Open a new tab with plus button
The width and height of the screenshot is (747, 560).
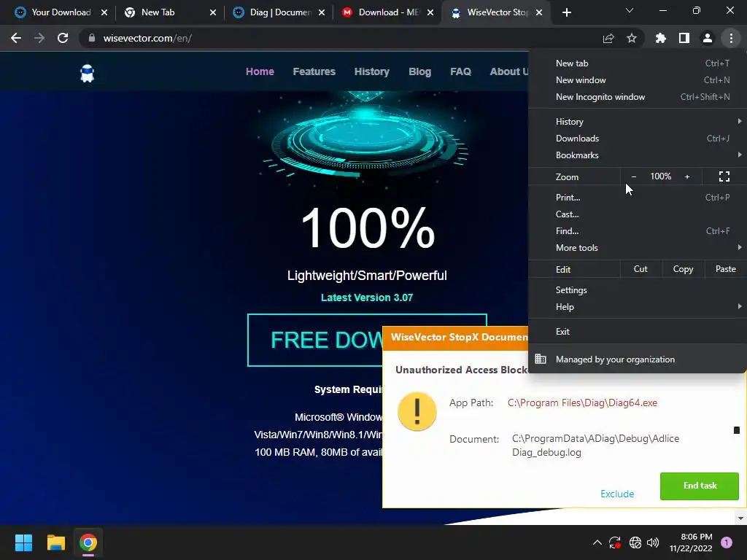[566, 12]
